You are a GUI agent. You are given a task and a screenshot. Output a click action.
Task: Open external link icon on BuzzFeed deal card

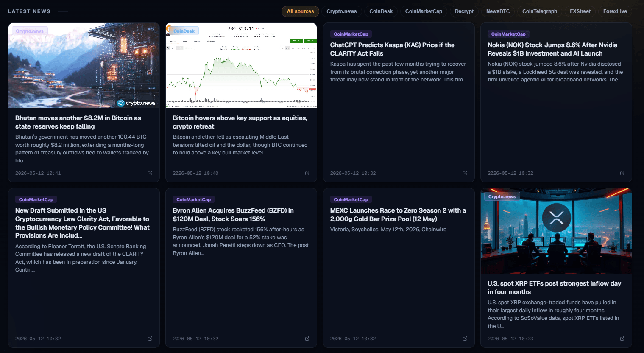click(307, 339)
